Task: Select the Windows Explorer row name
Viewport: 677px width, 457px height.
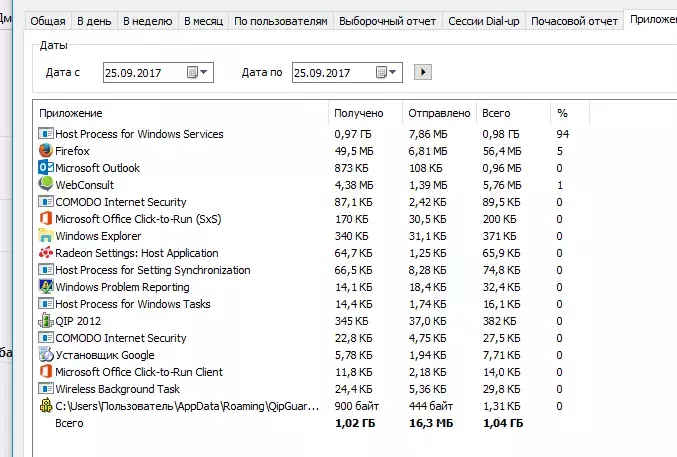Action: click(98, 236)
